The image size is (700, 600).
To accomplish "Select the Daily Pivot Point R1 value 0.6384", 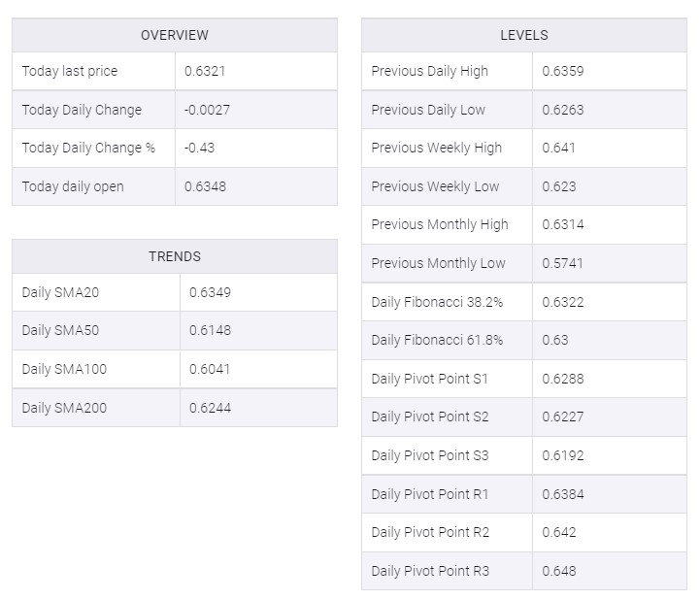I will [563, 494].
